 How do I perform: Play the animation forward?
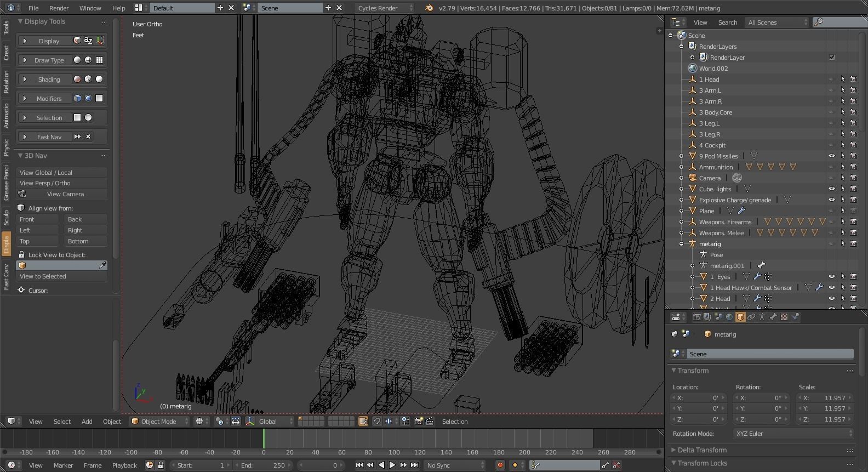[x=392, y=465]
